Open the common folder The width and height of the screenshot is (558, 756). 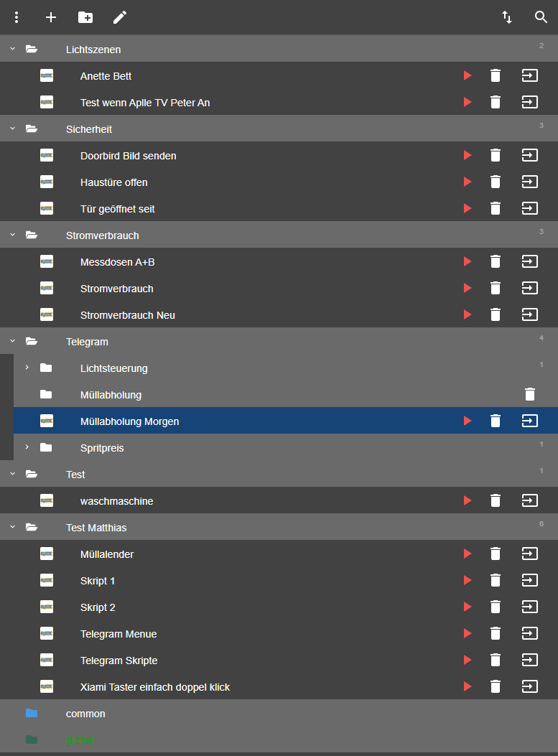tap(85, 714)
